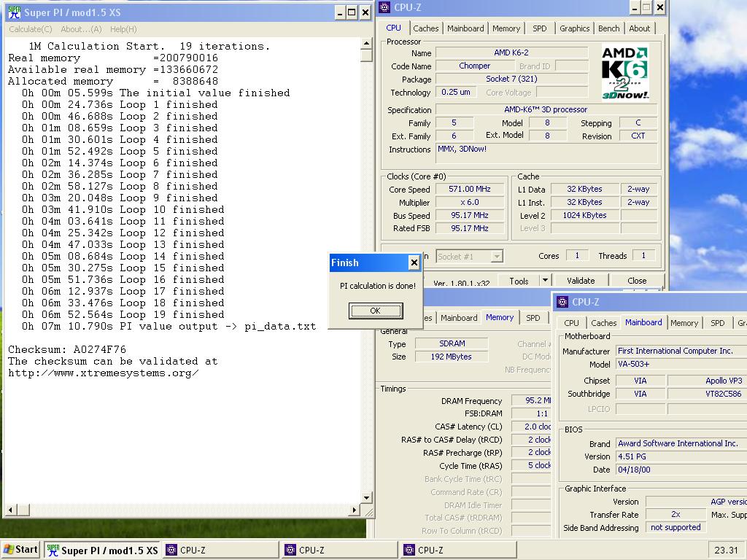Click the memory Type SDRAM field
Screen dimensions: 747x560
click(452, 343)
